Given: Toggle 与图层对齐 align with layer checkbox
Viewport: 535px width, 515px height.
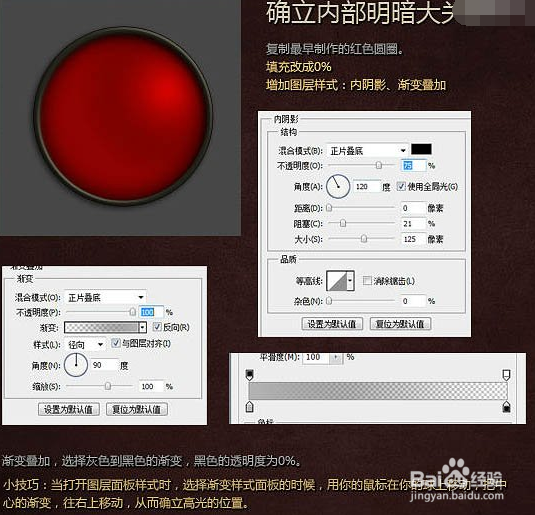Looking at the screenshot, I should 116,343.
